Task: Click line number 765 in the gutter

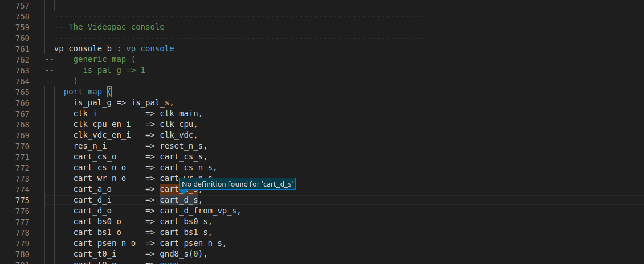Action: coord(22,92)
